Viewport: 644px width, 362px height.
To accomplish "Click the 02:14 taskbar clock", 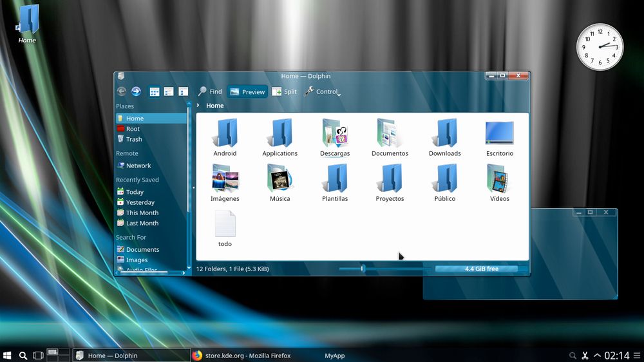I will [616, 356].
